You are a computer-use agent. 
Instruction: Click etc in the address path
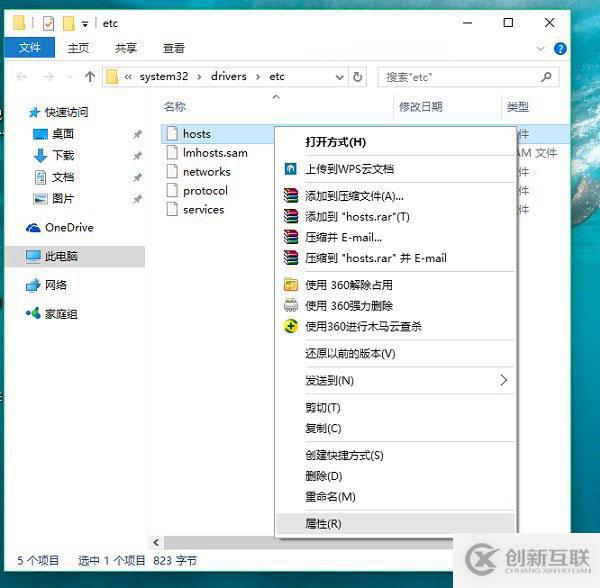[277, 77]
